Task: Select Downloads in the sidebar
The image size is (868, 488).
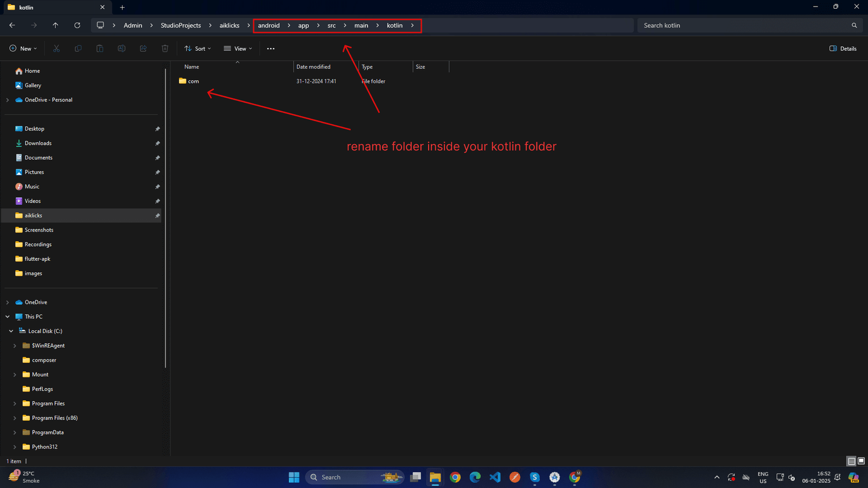Action: click(x=38, y=143)
